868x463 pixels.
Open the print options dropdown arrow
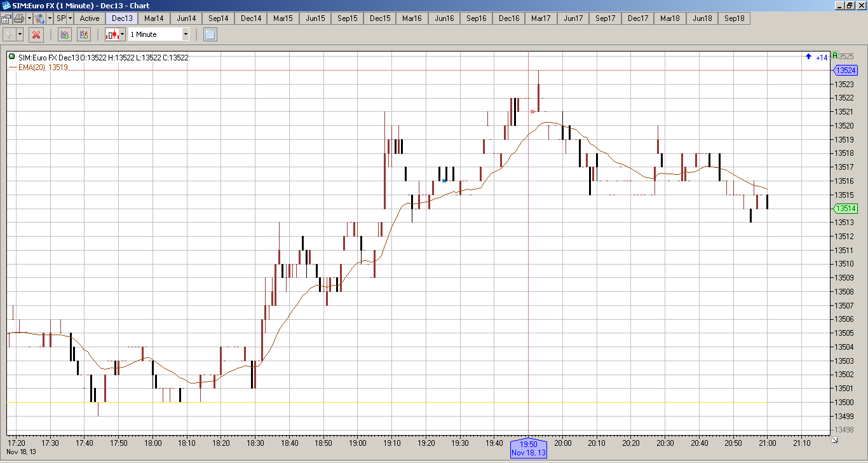point(29,18)
